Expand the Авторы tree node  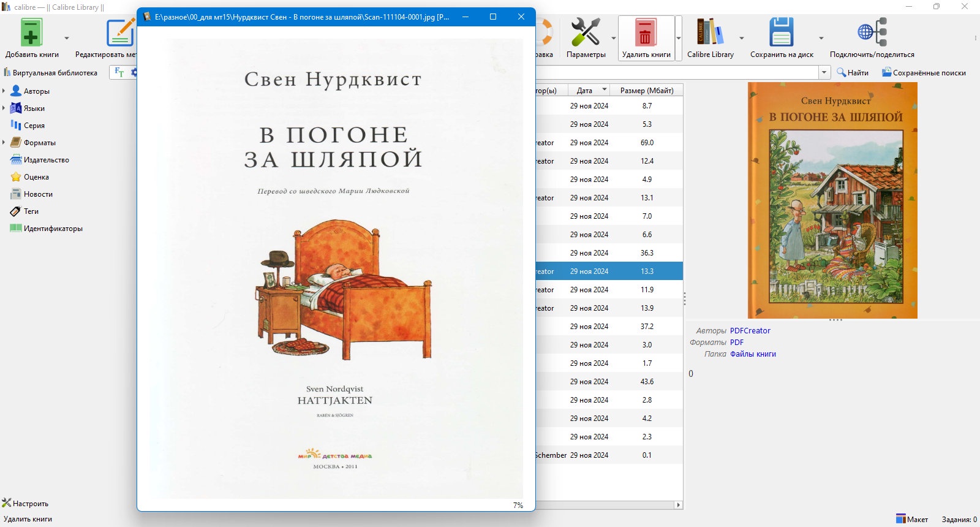pos(4,91)
